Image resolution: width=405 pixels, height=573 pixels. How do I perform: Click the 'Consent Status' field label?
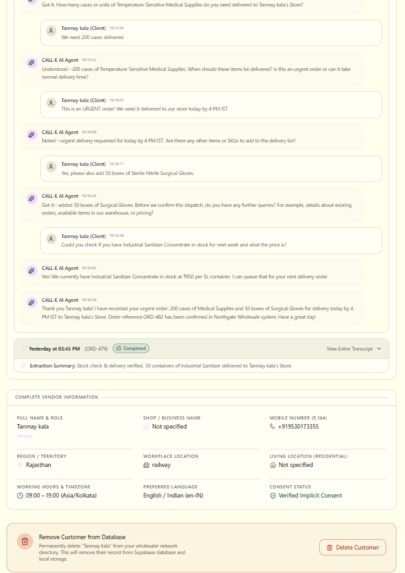click(x=290, y=487)
